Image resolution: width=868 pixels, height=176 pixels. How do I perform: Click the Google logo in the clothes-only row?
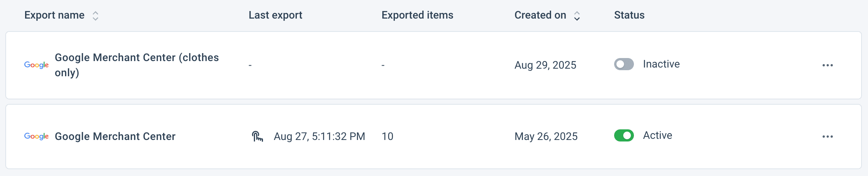coord(36,65)
